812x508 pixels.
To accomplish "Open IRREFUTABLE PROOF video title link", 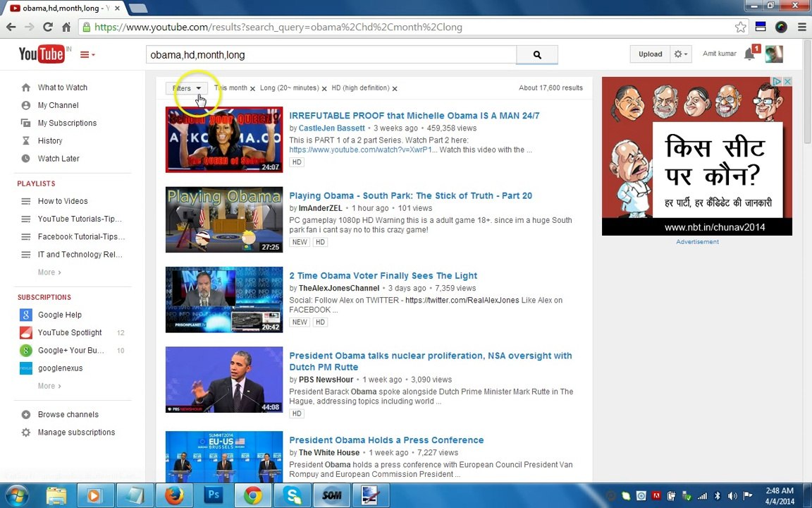I will (x=414, y=116).
